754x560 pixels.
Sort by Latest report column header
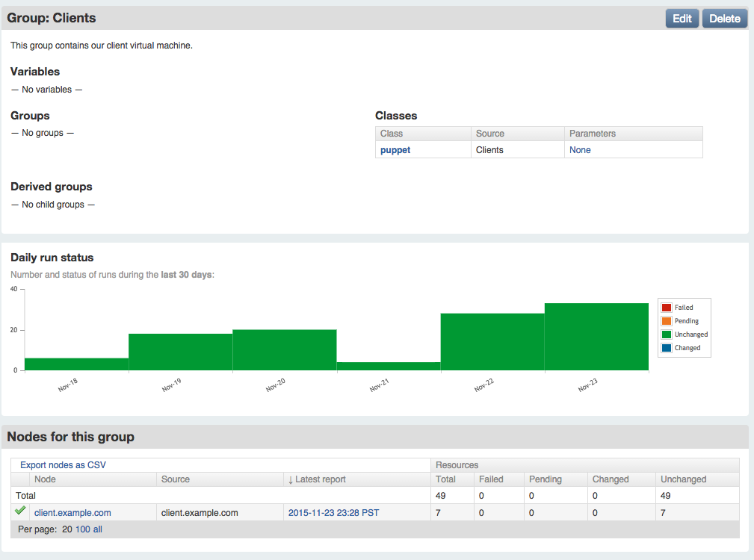tap(321, 479)
